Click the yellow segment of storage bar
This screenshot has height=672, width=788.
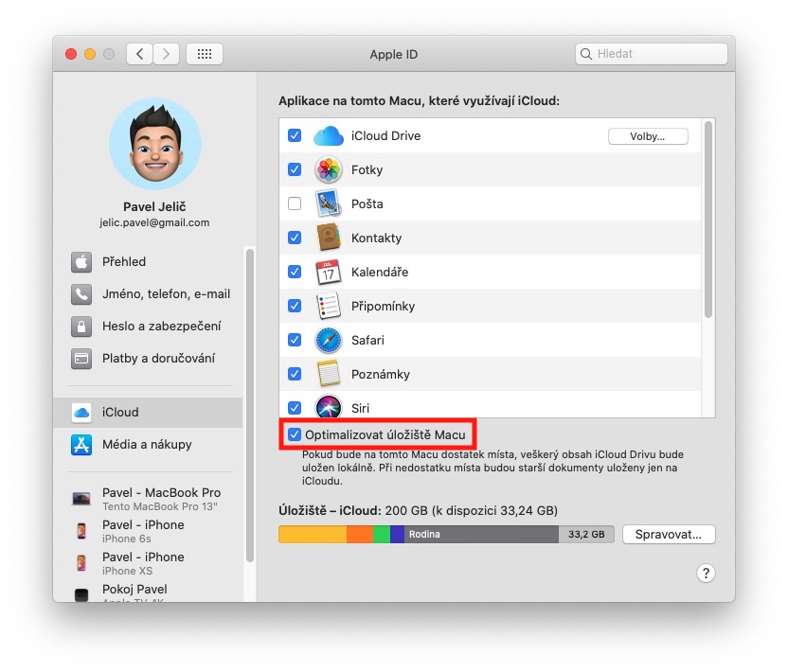click(x=313, y=535)
